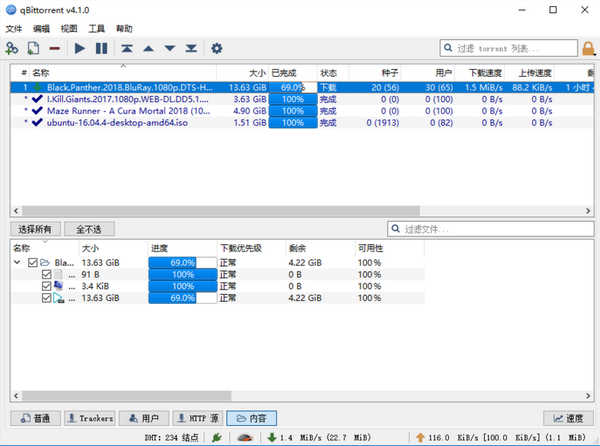
Task: Resume torrent with the play icon
Action: pos(80,49)
